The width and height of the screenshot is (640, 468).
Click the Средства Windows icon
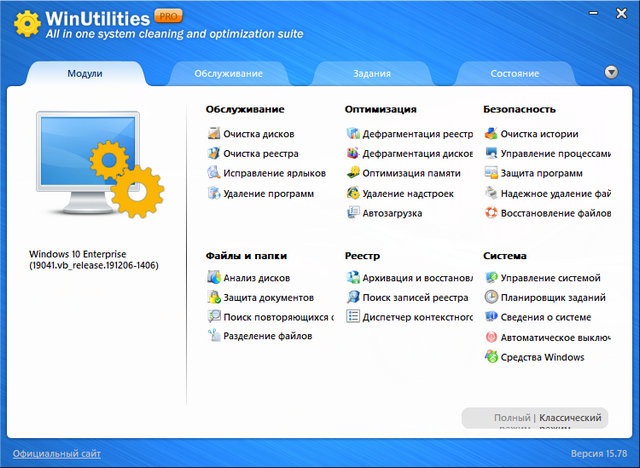[x=491, y=357]
